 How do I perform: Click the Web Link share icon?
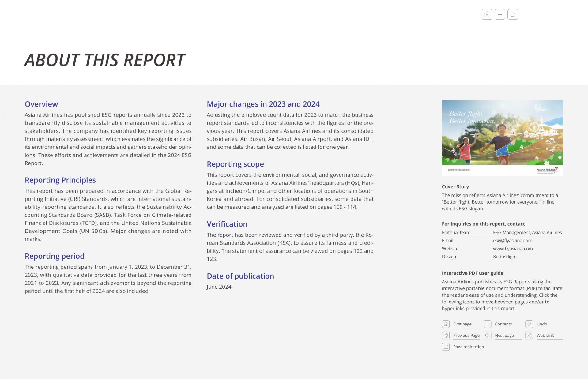pyautogui.click(x=529, y=335)
